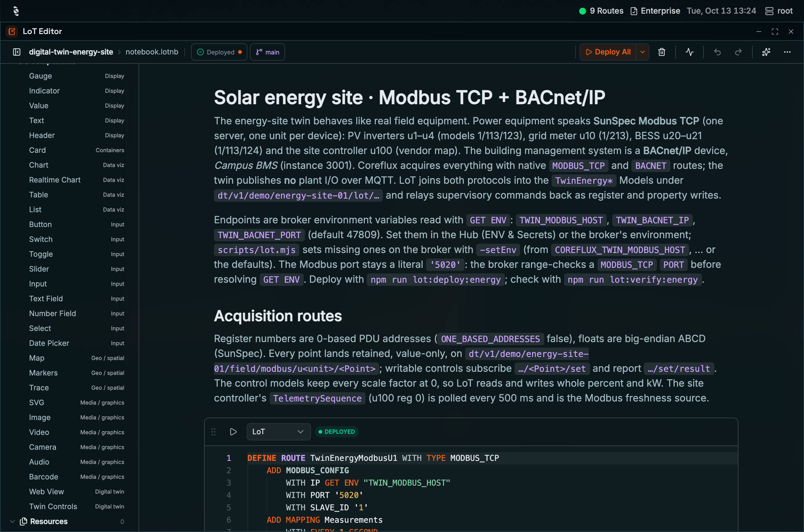Screen dimensions: 804x532
Task: Select the Web View component
Action: [76, 491]
